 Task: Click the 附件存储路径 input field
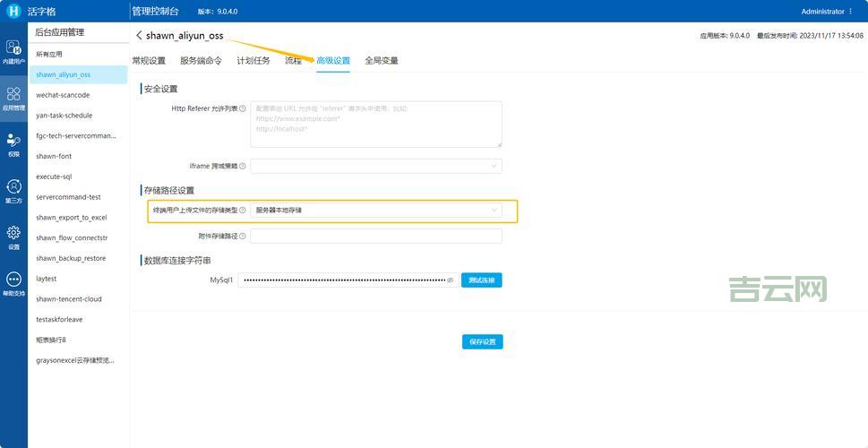pos(375,237)
